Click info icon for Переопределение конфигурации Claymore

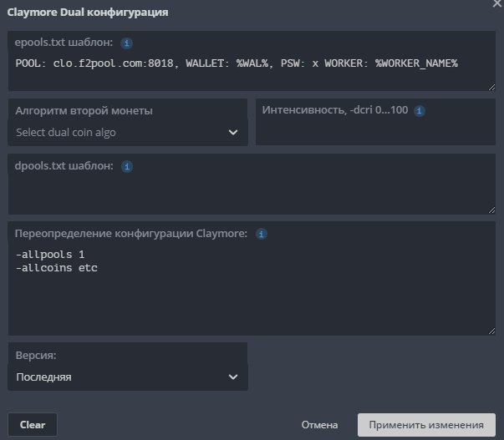261,234
